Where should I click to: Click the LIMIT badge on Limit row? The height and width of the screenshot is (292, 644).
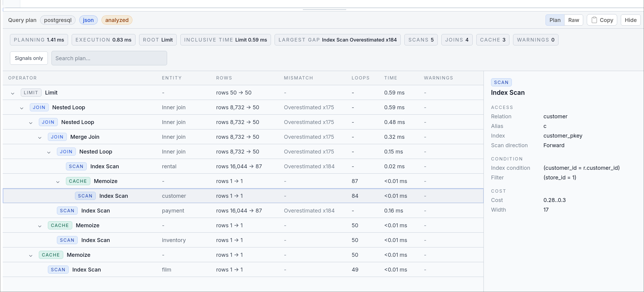coord(31,93)
